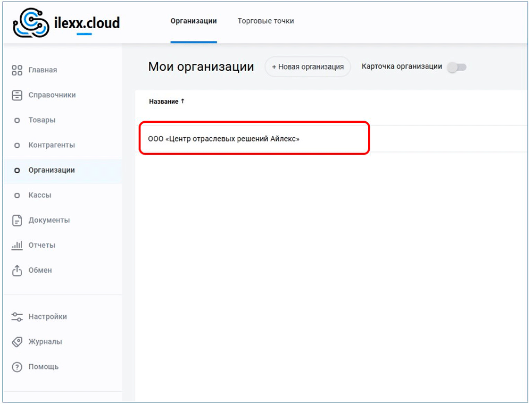The height and width of the screenshot is (404, 532).
Task: Click the Документы file icon
Action: 17,220
